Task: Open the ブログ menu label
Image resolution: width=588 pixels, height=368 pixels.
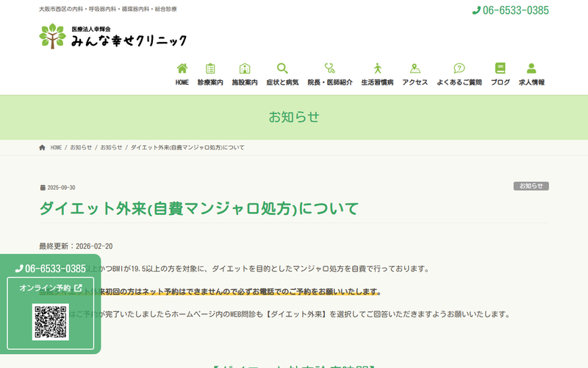Action: click(501, 82)
